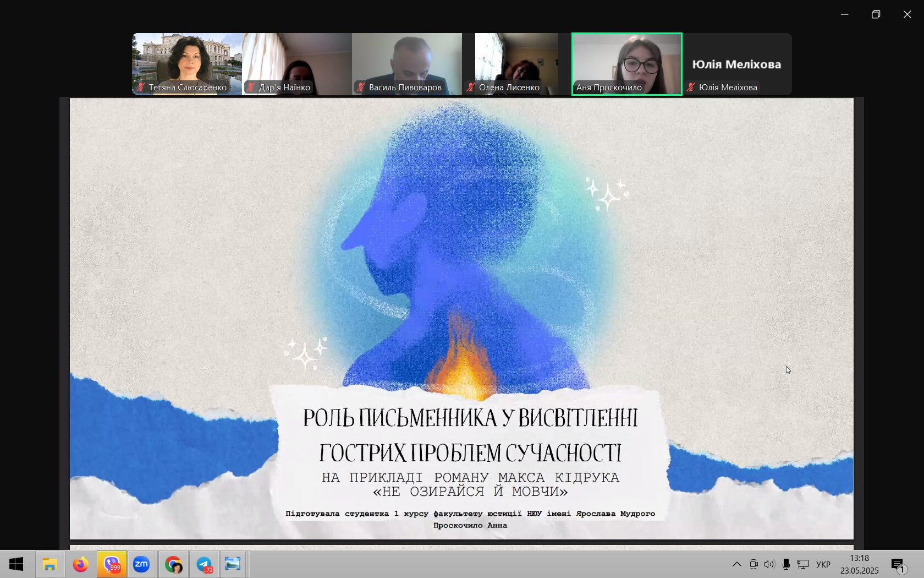The image size is (924, 578).
Task: Click Юлія Меліхова's participant tile
Action: pos(737,64)
